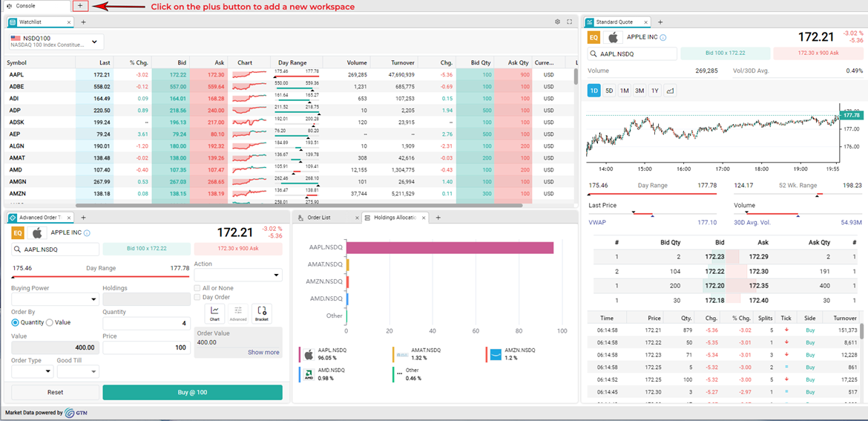Click the info icon next to APPLE INC in Standard Quote
The width and height of the screenshot is (868, 421).
tap(663, 37)
